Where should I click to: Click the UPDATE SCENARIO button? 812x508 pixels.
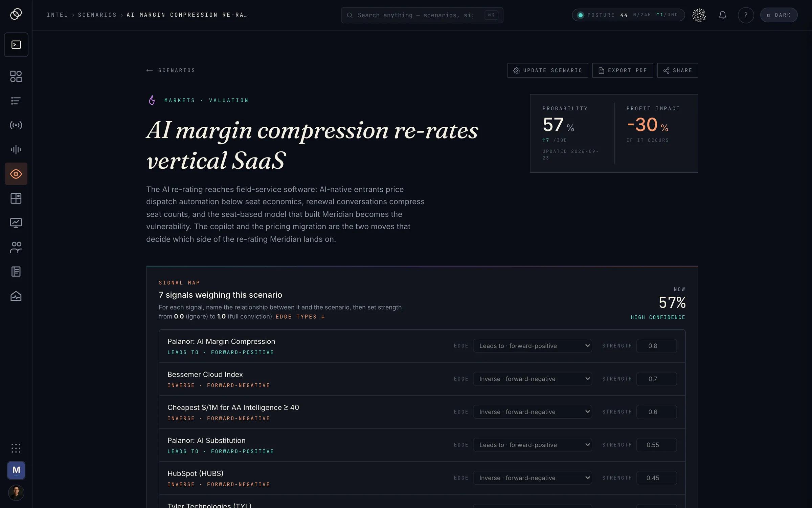pyautogui.click(x=548, y=70)
